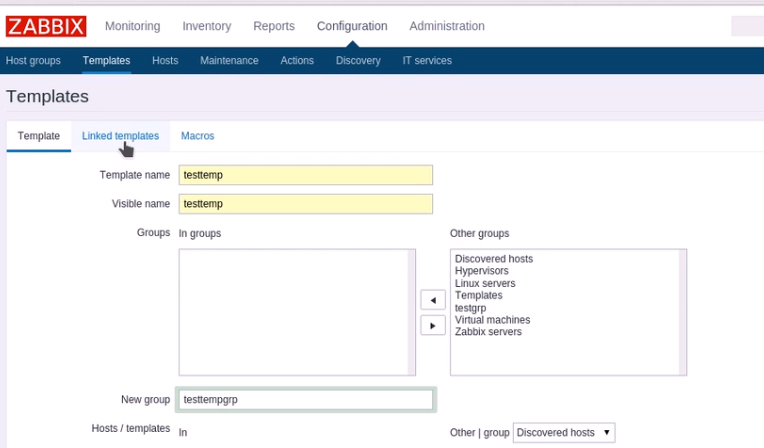Open the Discovery section
The width and height of the screenshot is (764, 448).
tap(358, 60)
